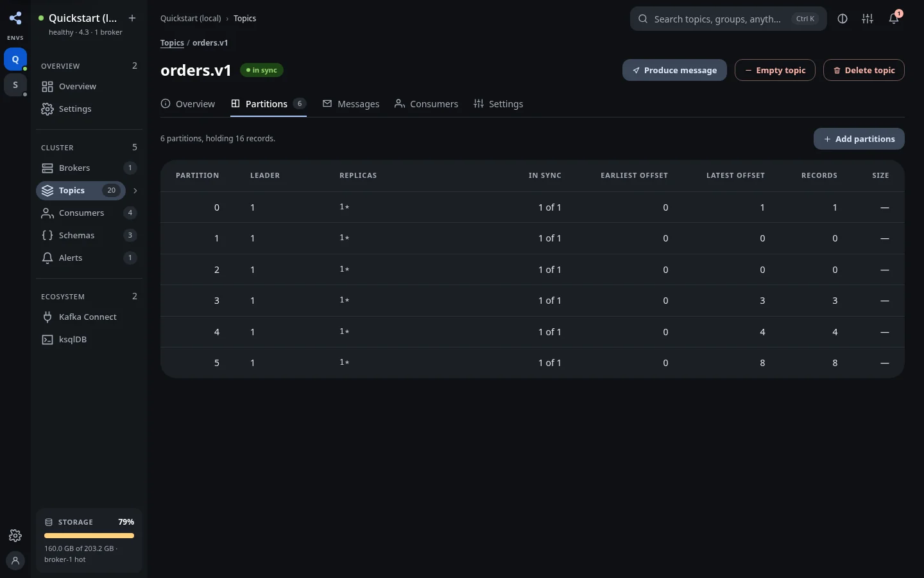
Task: Open ksqlDB in the sidebar
Action: tap(89, 340)
